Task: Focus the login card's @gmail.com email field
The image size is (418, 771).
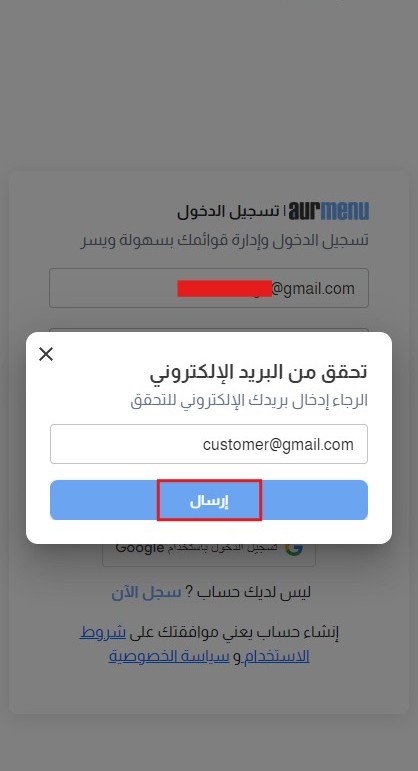Action: coord(209,288)
